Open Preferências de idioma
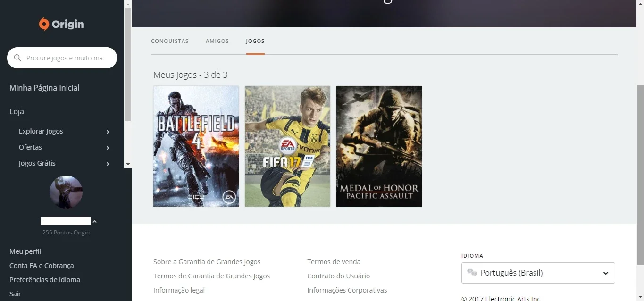Screen dimensions: 644x301 coord(45,280)
